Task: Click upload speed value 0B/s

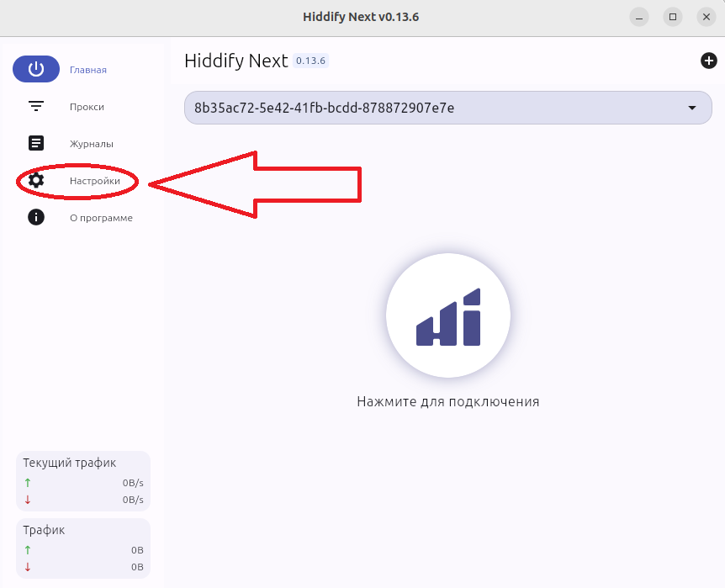Action: (133, 483)
